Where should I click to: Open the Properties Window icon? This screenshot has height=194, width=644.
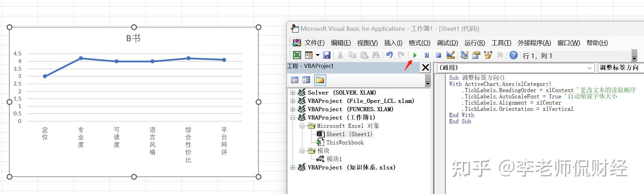pos(476,55)
